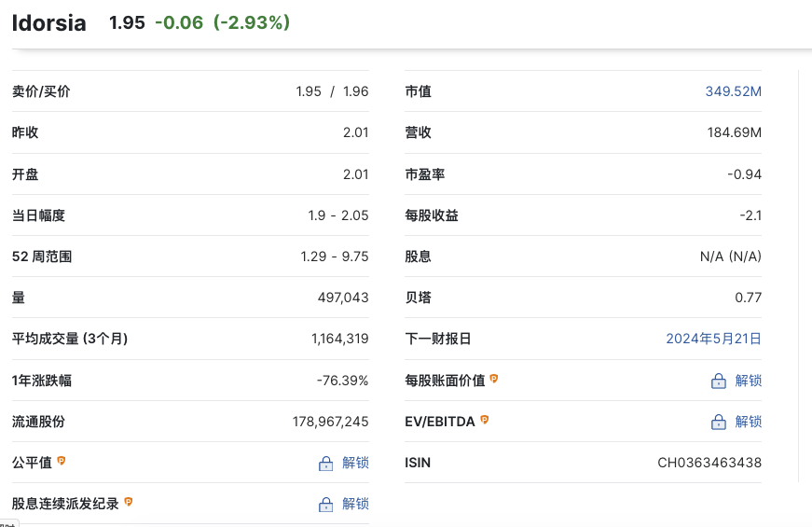812x527 pixels.
Task: Select the 流通股份 label
Action: click(x=38, y=422)
